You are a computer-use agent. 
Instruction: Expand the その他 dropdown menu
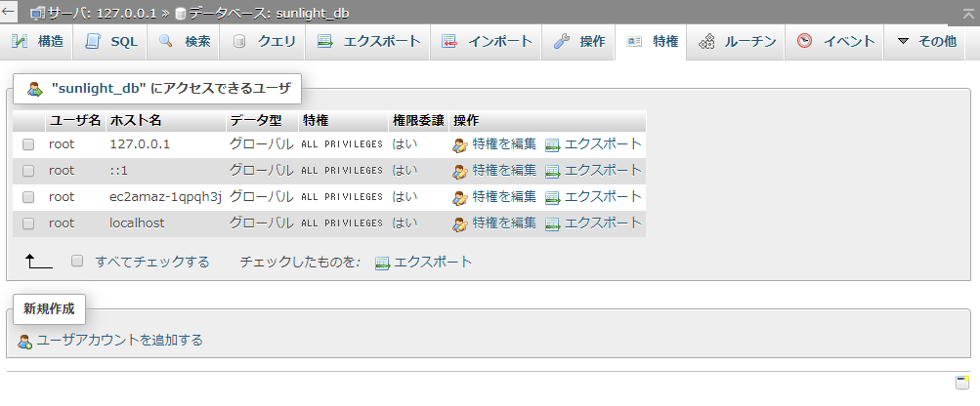pyautogui.click(x=926, y=42)
